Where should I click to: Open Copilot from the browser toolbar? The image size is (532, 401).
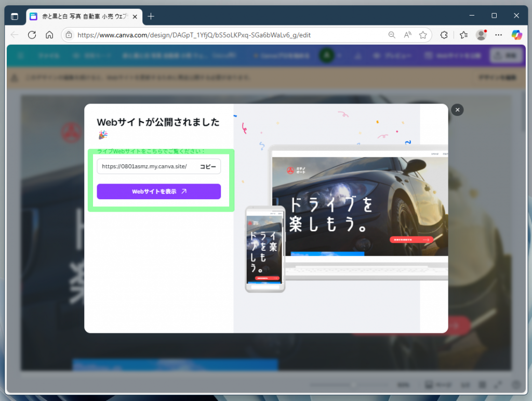coord(517,35)
